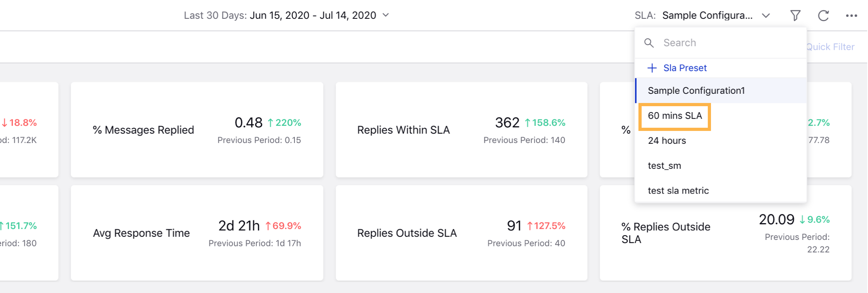Open the Last 30 Days date picker

pos(286,15)
